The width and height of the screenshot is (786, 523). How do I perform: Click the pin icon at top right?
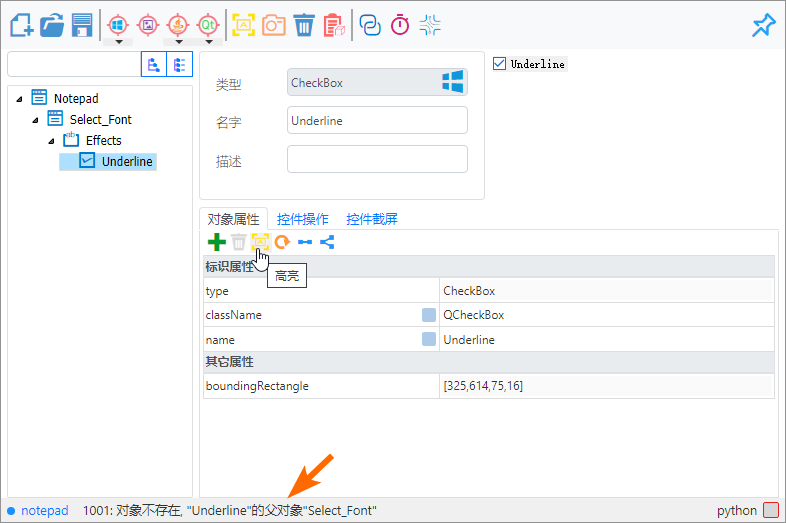pyautogui.click(x=763, y=25)
